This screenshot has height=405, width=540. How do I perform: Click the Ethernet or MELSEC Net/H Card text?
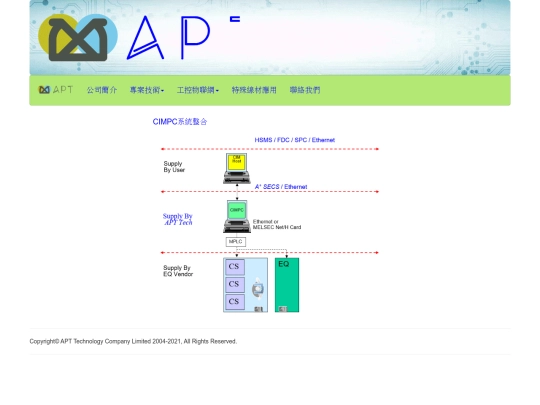tap(277, 225)
